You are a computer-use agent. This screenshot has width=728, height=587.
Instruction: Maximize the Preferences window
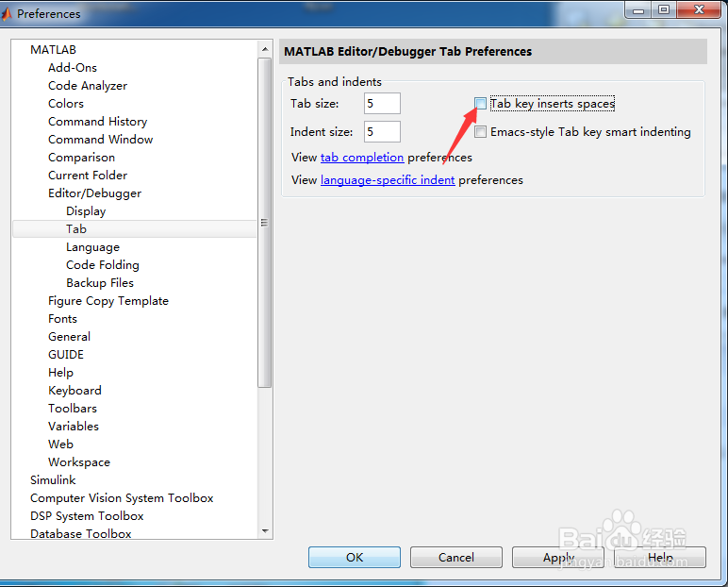coord(665,9)
